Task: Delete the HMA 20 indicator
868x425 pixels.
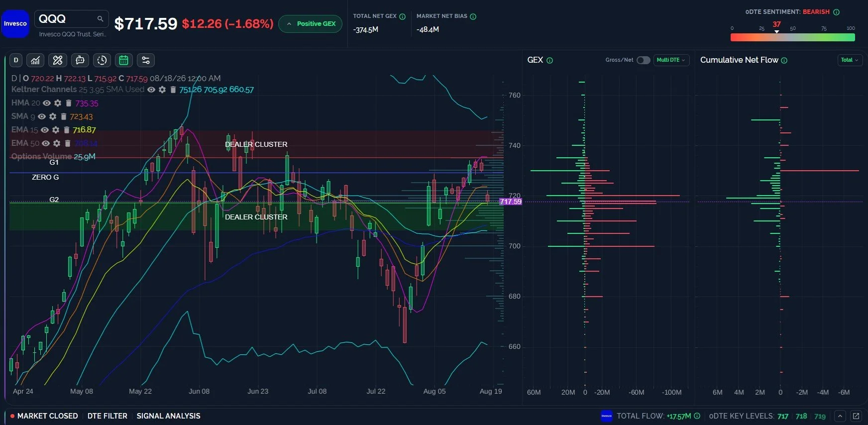Action: point(69,103)
